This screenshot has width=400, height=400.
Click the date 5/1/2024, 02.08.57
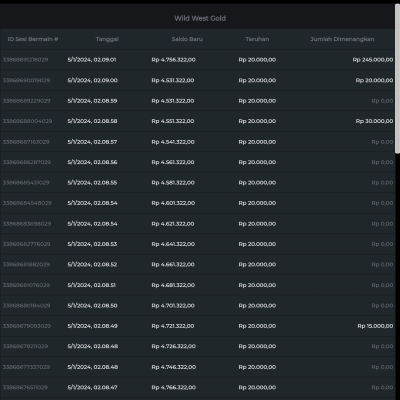[92, 142]
